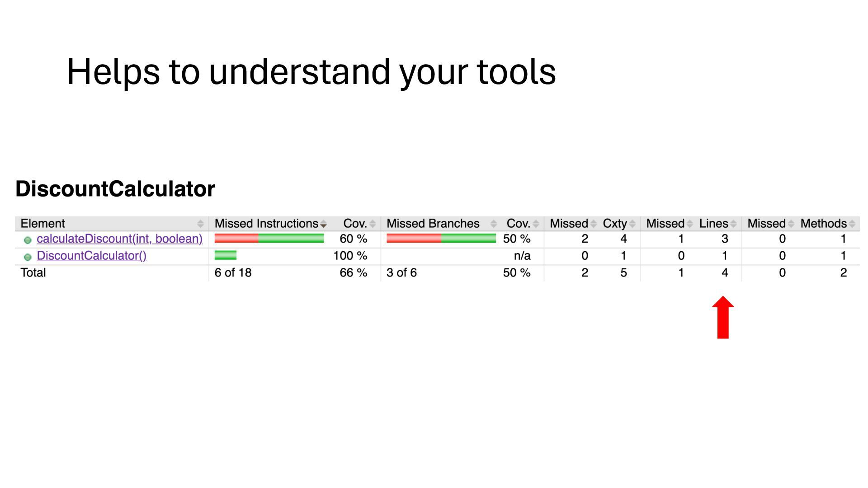868x488 pixels.
Task: Click the green method icon beside calculateDiscount
Action: tap(28, 240)
